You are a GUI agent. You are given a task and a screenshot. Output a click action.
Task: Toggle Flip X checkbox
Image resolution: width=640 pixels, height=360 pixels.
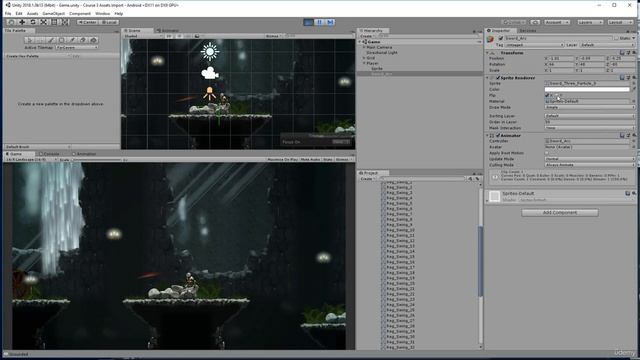point(547,95)
